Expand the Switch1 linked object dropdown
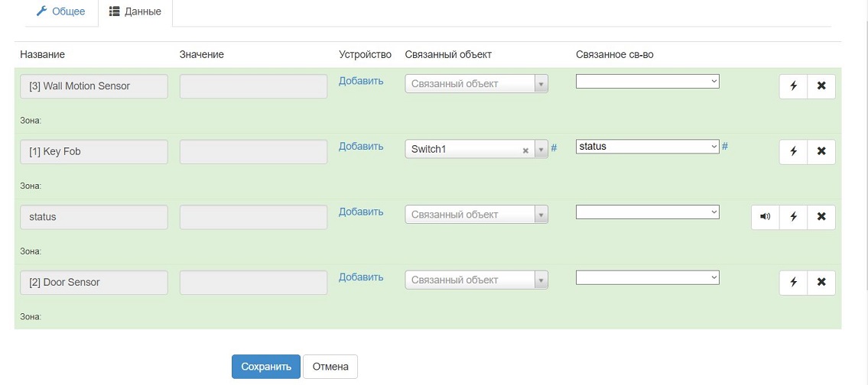 [x=541, y=150]
